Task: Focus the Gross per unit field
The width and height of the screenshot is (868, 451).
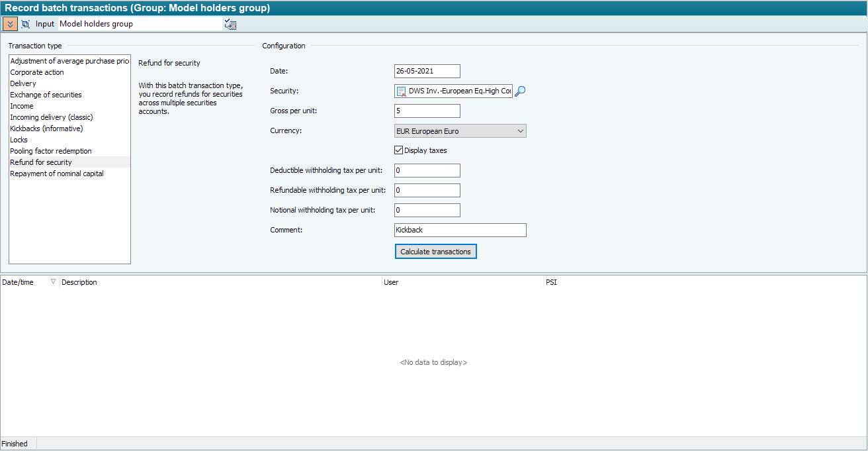Action: 427,111
